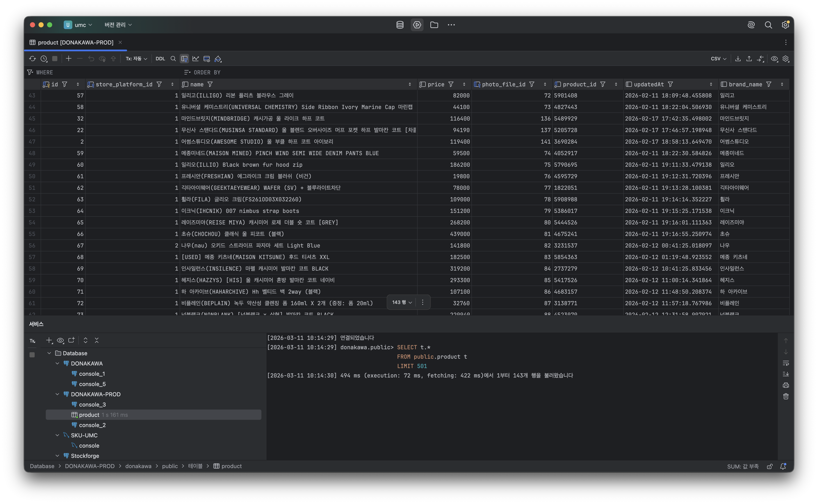The height and width of the screenshot is (504, 818).
Task: Add a new row with plus icon
Action: tap(69, 59)
